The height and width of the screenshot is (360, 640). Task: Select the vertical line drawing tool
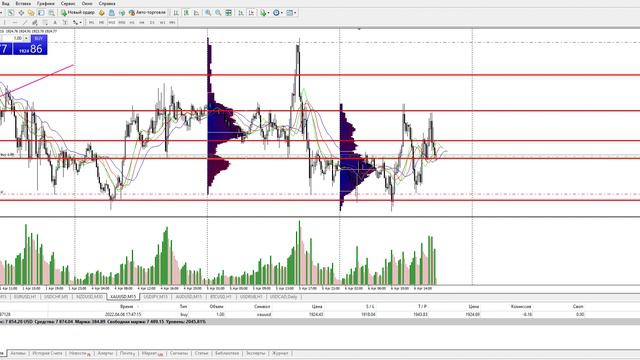click(x=4, y=22)
